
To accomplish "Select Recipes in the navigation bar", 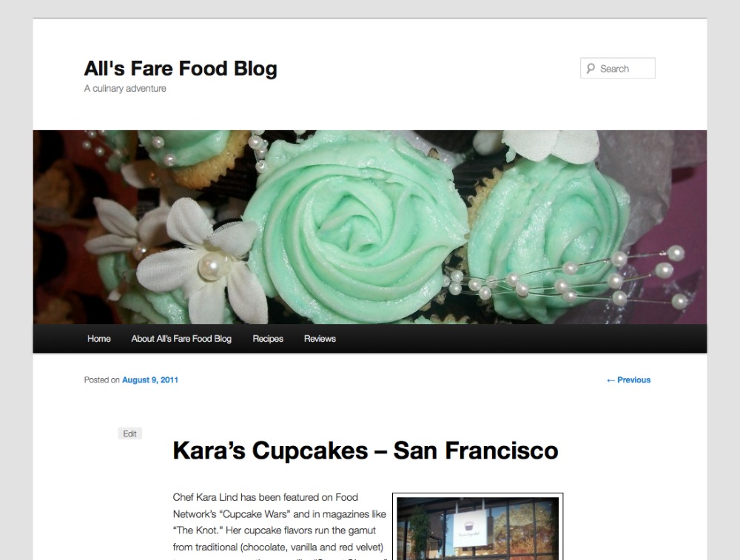I will click(268, 339).
